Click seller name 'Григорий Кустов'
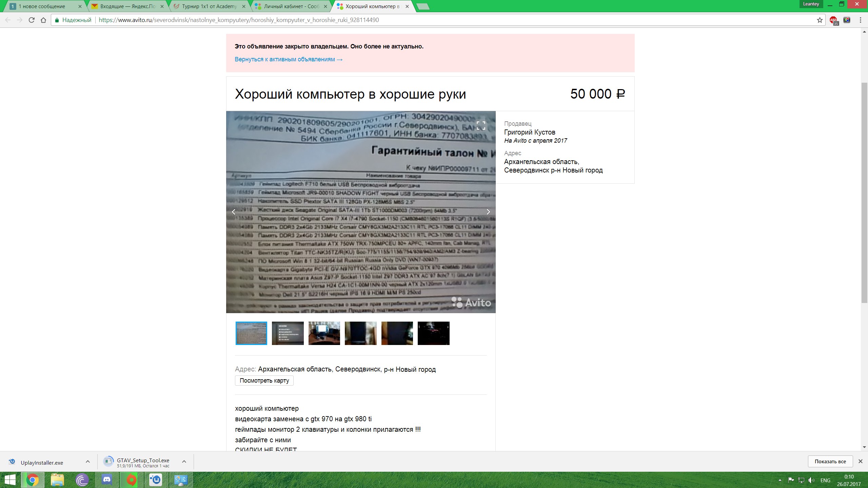 (530, 132)
